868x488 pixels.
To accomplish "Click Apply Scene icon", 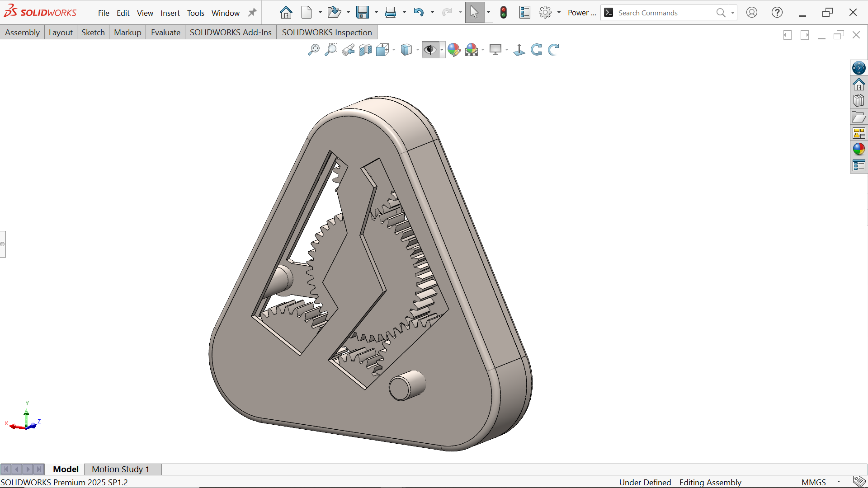I will 472,50.
